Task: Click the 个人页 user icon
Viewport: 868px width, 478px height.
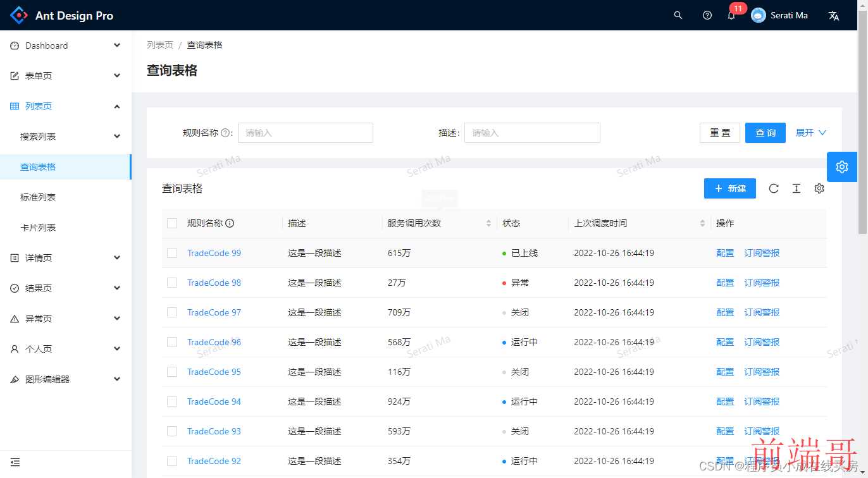Action: pyautogui.click(x=15, y=349)
